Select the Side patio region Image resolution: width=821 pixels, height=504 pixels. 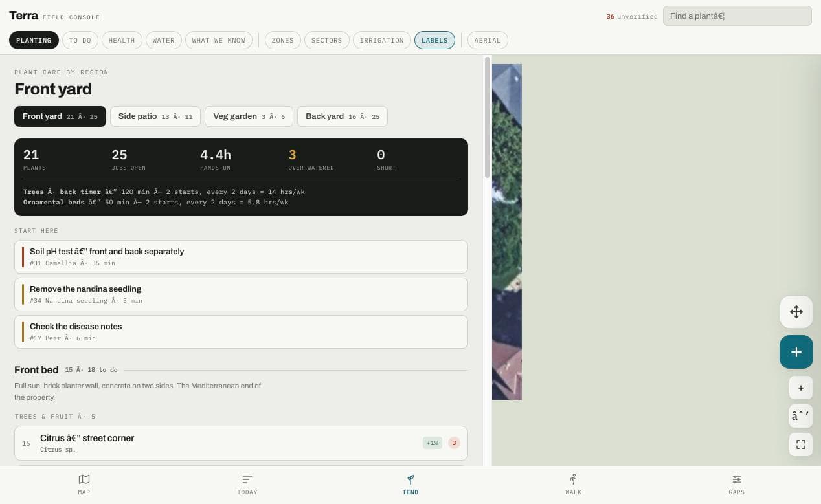(155, 116)
